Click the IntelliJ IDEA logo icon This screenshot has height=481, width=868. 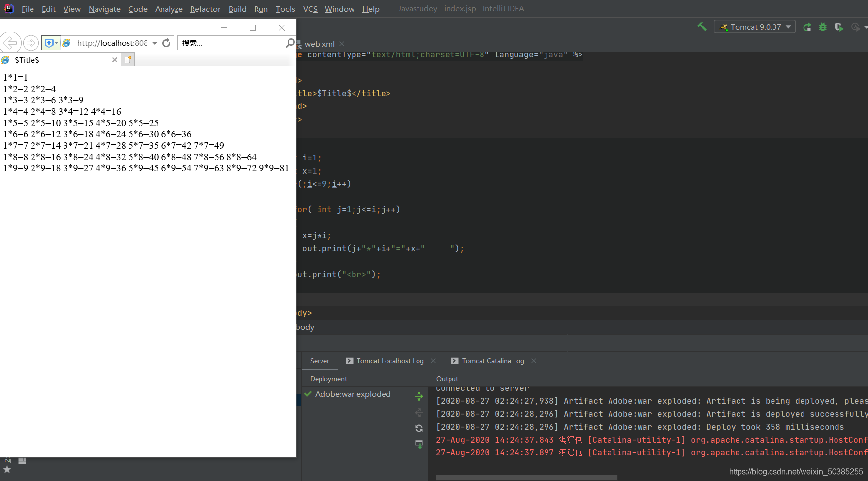click(x=9, y=8)
